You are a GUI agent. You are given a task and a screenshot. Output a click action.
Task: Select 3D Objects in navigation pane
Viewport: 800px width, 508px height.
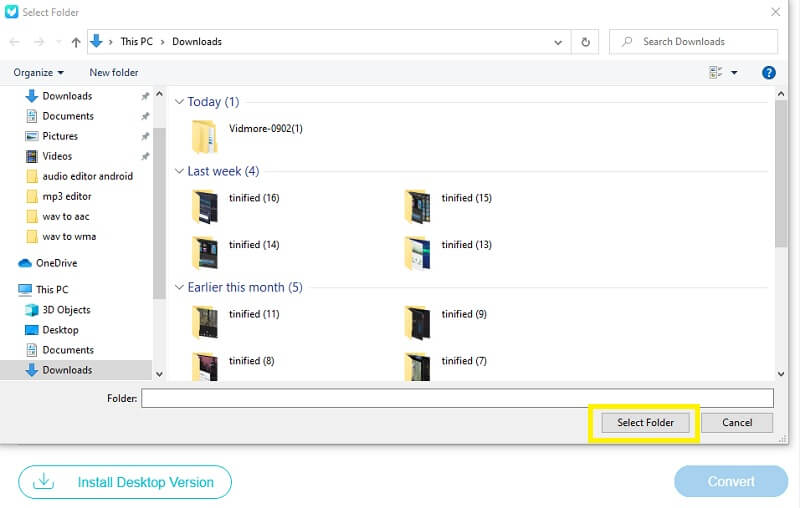66,310
